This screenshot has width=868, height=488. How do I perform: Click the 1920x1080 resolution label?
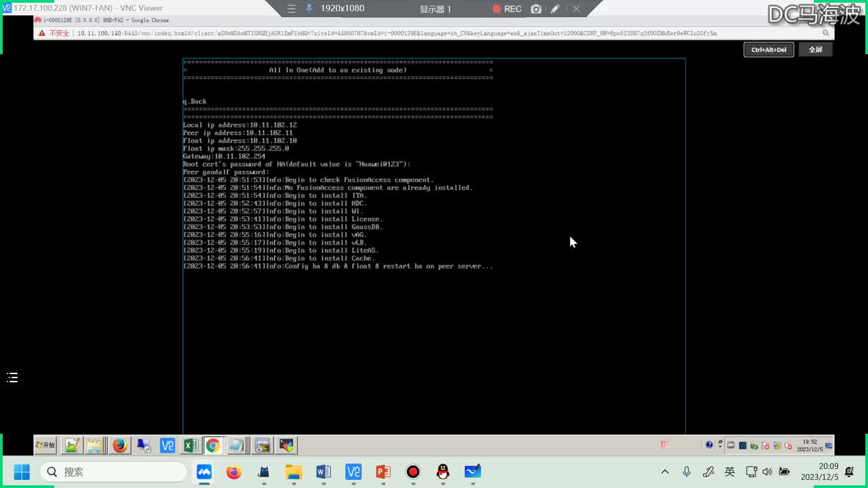tap(342, 9)
